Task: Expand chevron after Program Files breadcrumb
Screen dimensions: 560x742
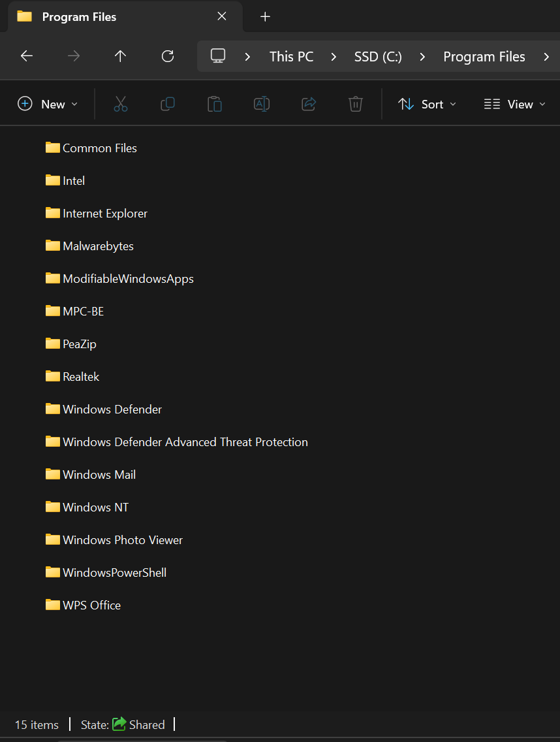Action: coord(546,57)
